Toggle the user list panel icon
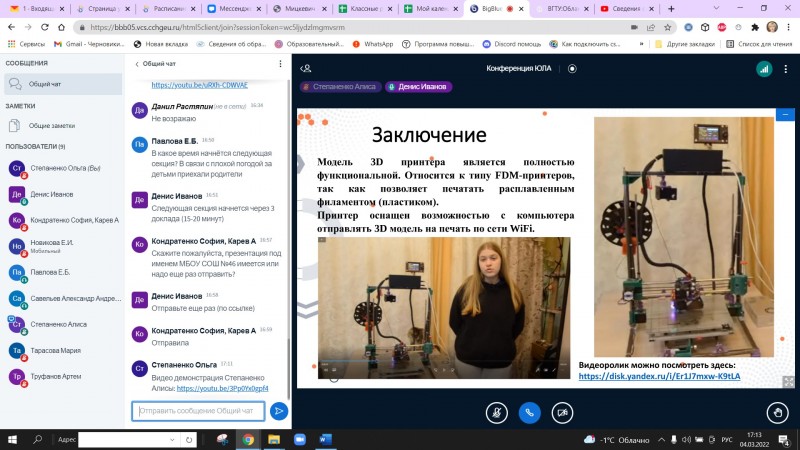800x450 pixels. [x=306, y=68]
